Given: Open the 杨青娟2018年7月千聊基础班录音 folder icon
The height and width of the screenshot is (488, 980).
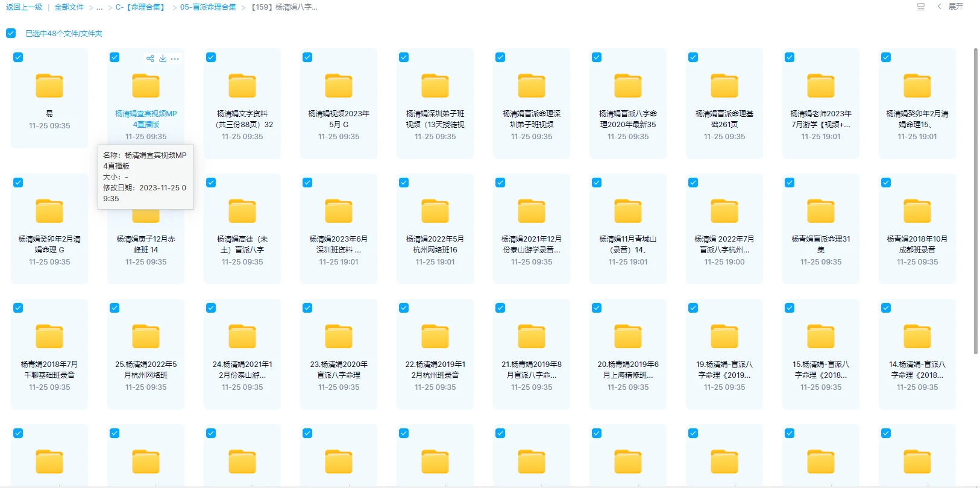Looking at the screenshot, I should 49,336.
